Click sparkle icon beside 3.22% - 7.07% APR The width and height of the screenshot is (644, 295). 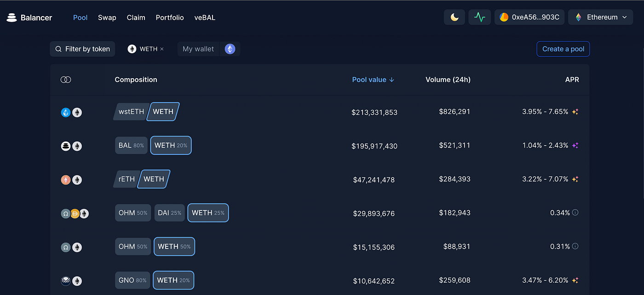point(575,179)
